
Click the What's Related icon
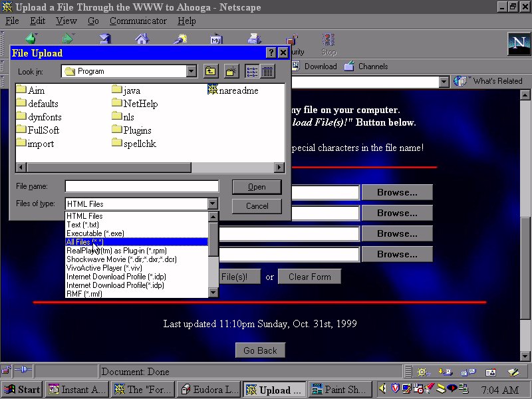[462, 81]
